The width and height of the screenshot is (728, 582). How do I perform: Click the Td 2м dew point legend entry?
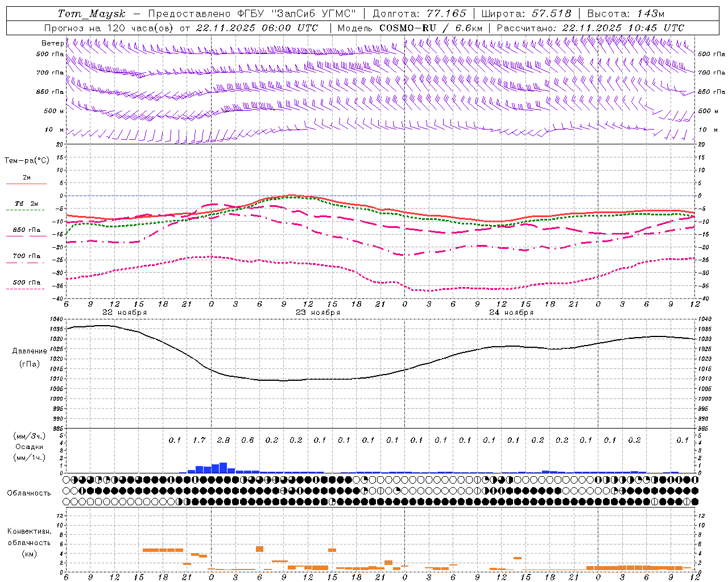(x=27, y=203)
